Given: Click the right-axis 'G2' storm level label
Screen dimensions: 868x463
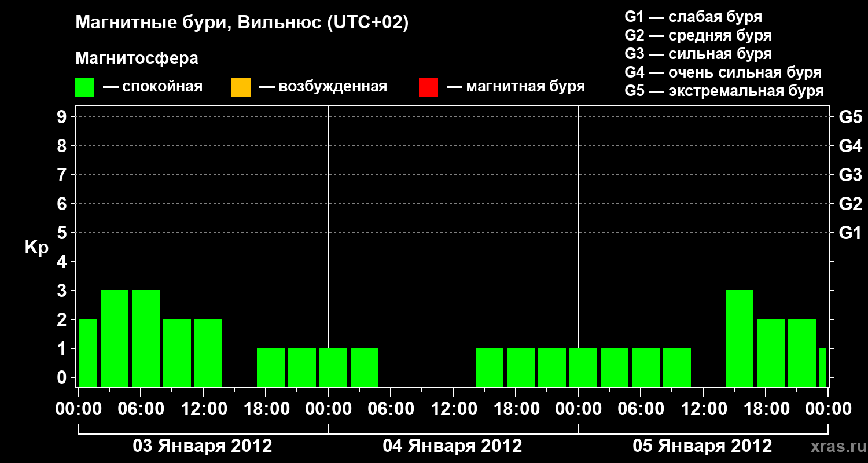Looking at the screenshot, I should click(851, 204).
